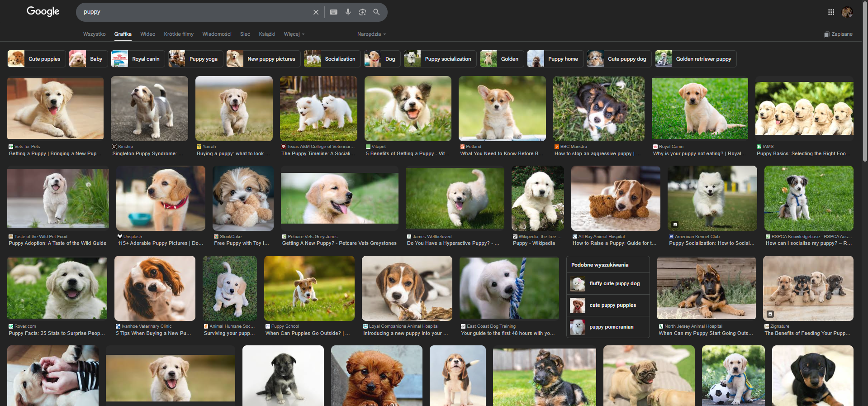868x406 pixels.
Task: Open related search cute puppy puppies
Action: 608,306
